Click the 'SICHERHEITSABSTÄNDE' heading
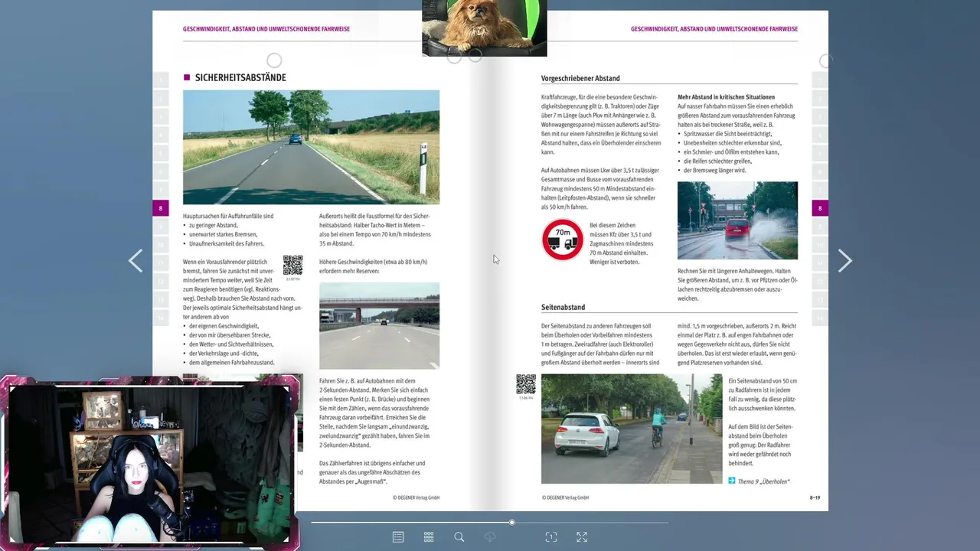This screenshot has height=551, width=980. [x=240, y=77]
